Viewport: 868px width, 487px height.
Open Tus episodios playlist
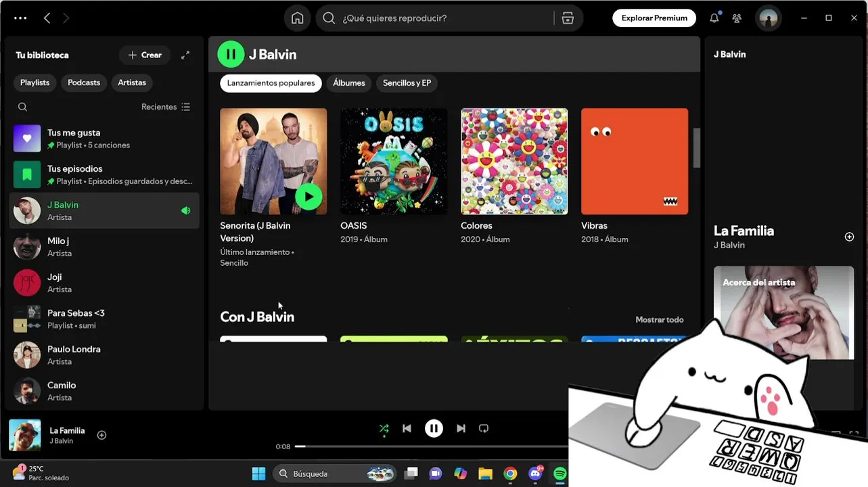point(104,175)
